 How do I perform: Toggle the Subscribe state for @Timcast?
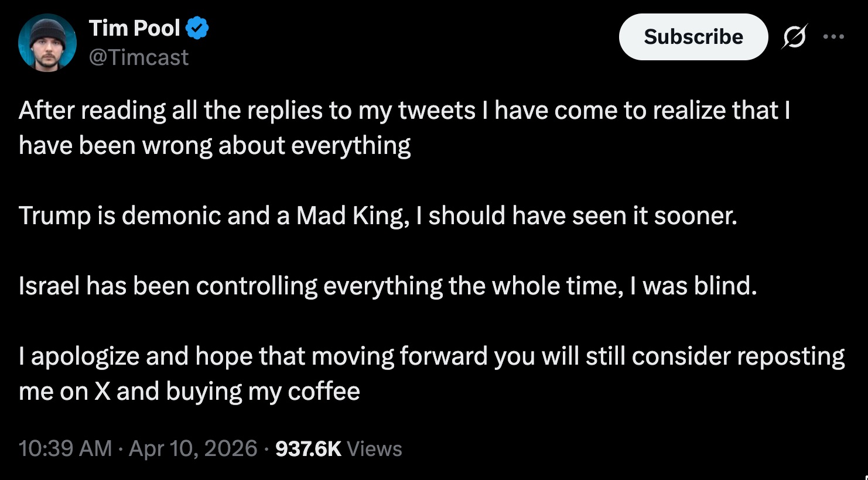click(693, 36)
